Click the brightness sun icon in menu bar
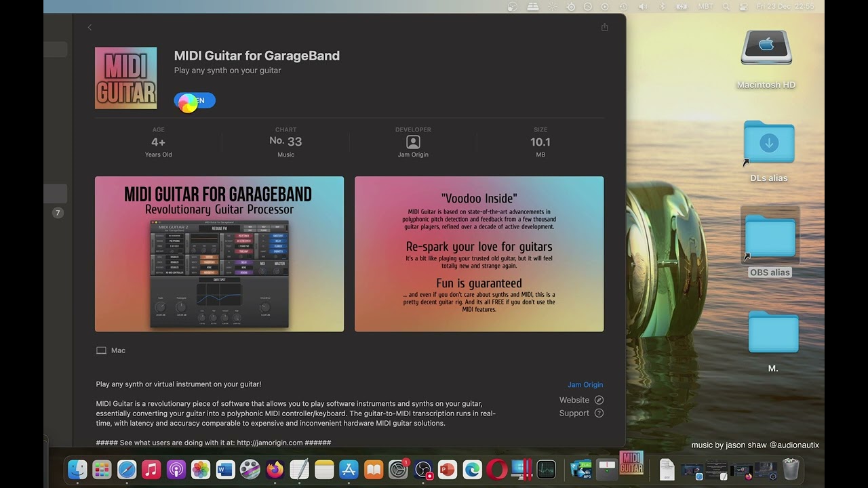 pyautogui.click(x=553, y=6)
